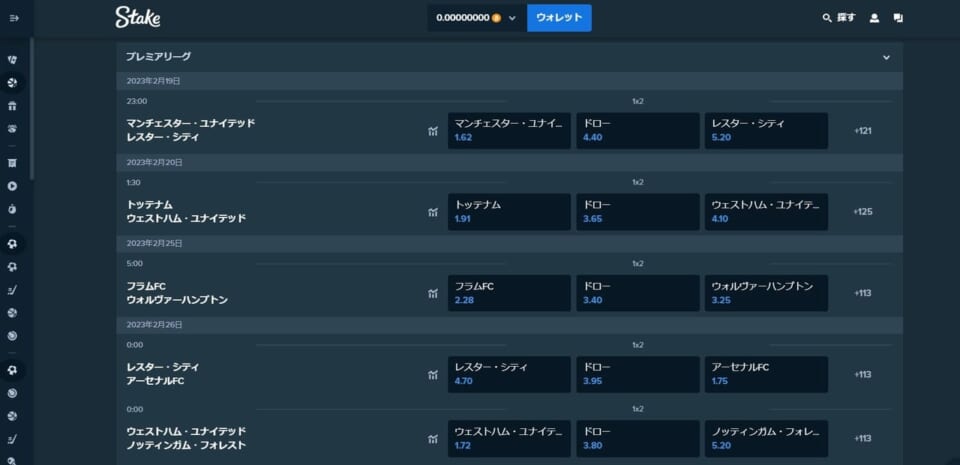Bet on レスター・シティ at 4.70

coord(509,375)
